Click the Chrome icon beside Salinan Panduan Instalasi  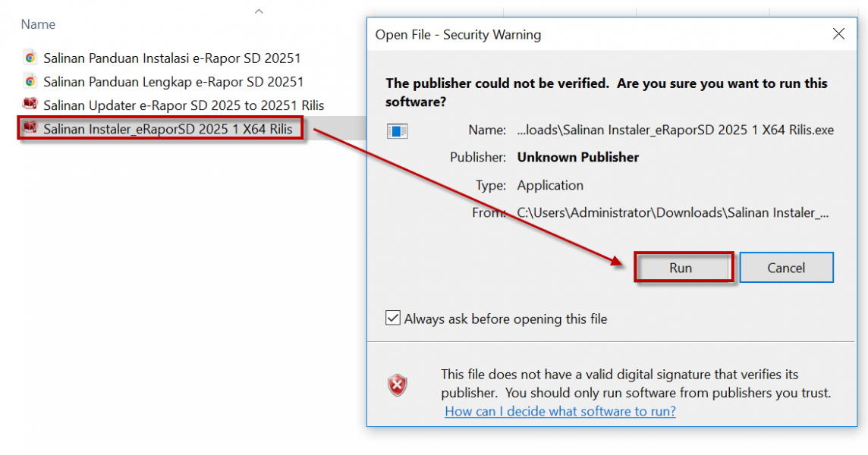pyautogui.click(x=30, y=58)
